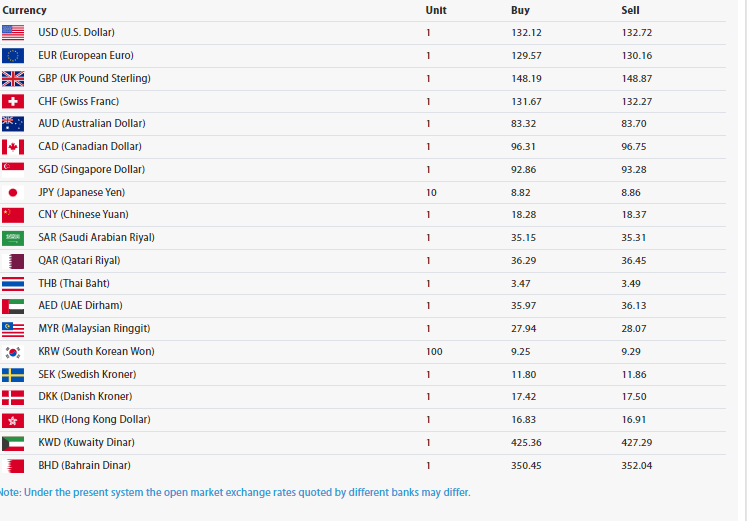The image size is (747, 521).
Task: Click the Kuwait flag icon
Action: click(x=13, y=443)
